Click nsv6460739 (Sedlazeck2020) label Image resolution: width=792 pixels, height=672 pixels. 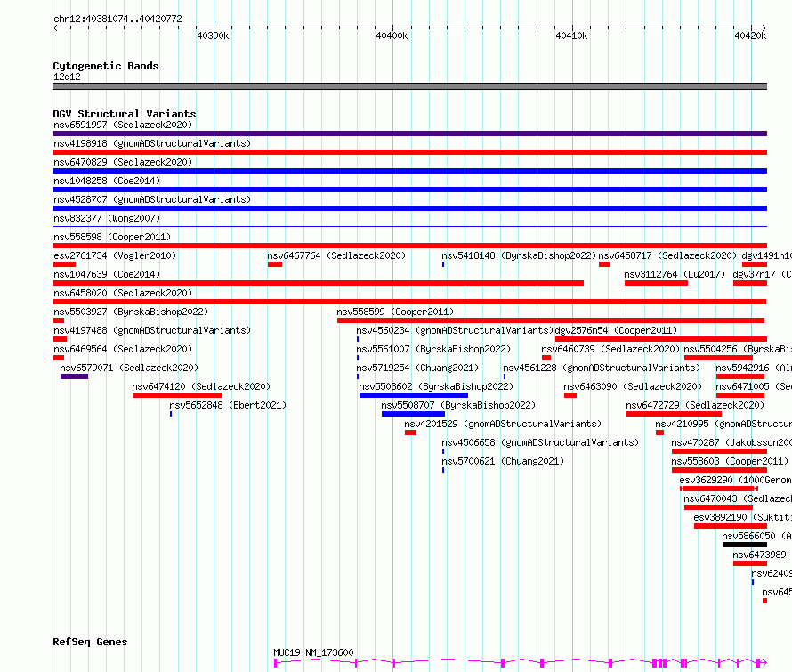(x=610, y=349)
